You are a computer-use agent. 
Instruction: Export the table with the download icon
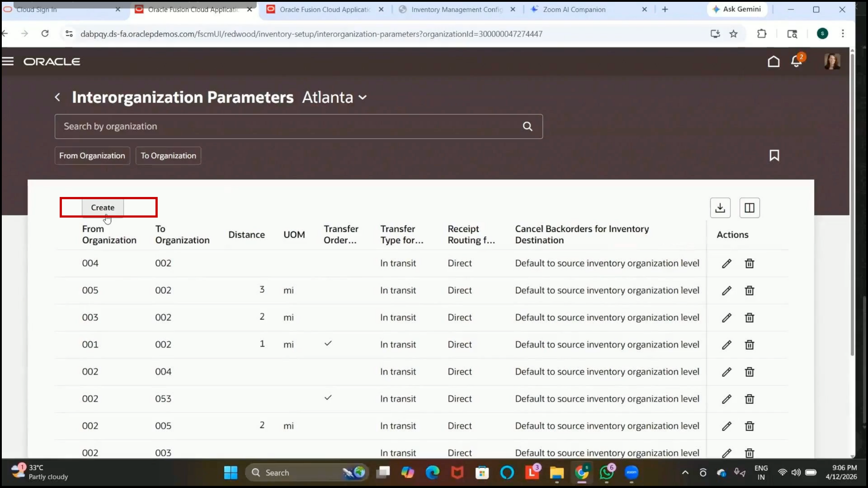coord(720,208)
